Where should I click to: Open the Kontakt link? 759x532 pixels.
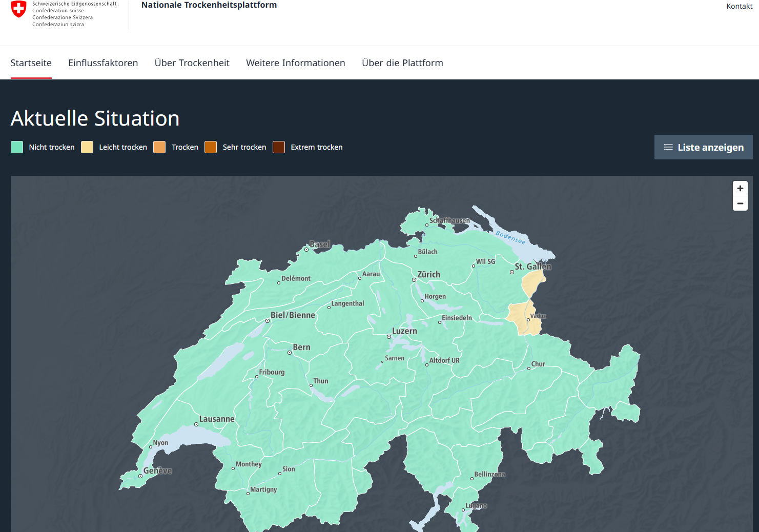tap(739, 6)
